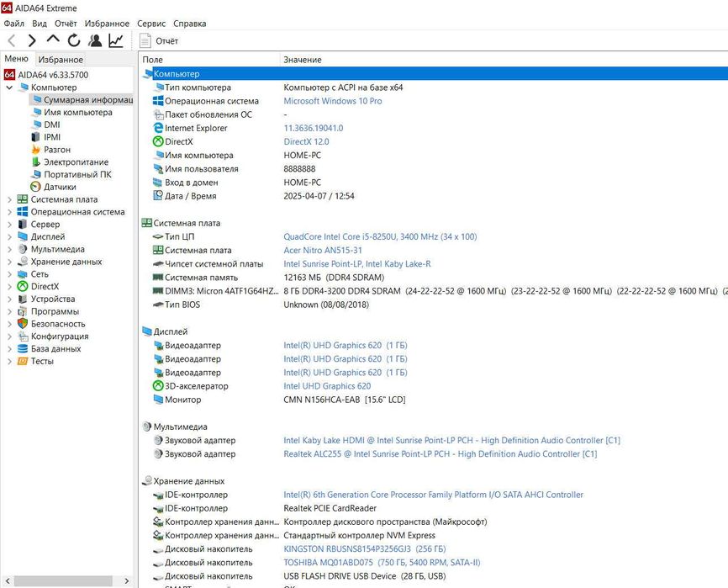This screenshot has width=728, height=588.
Task: Click the Windows logo beside Операционная система field
Action: pos(158,101)
